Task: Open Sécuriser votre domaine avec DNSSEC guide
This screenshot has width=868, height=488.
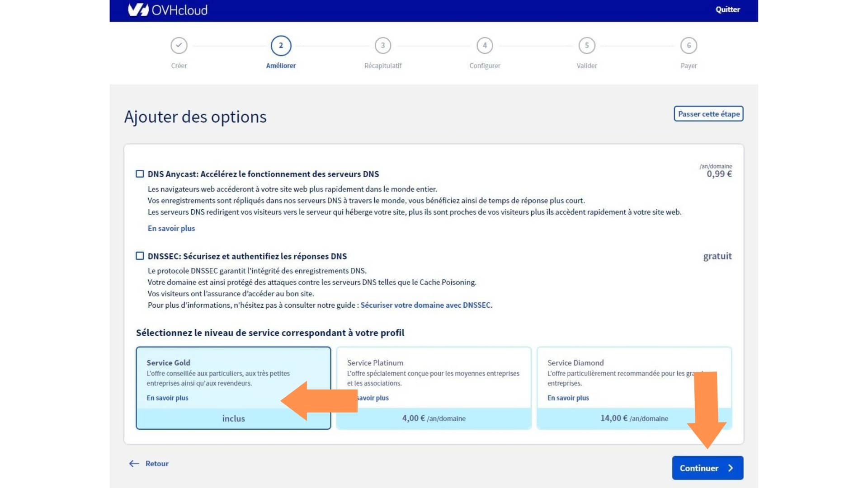Action: [425, 305]
